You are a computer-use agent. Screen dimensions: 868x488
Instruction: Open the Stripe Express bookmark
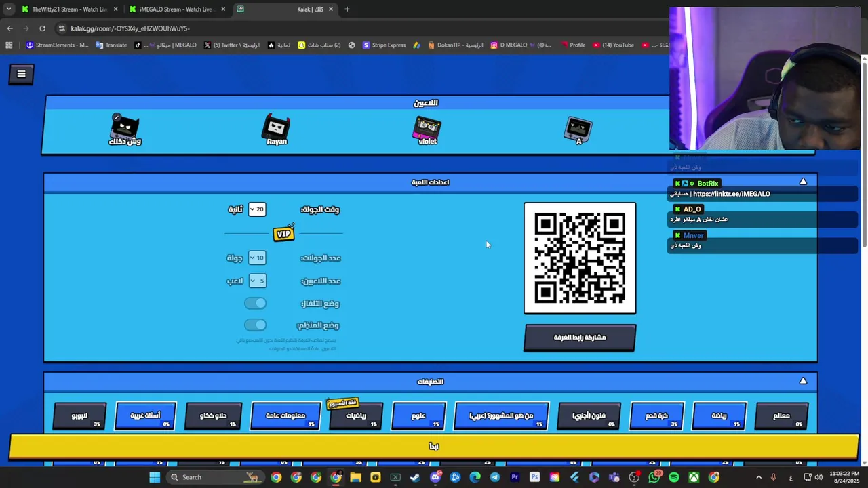click(384, 45)
